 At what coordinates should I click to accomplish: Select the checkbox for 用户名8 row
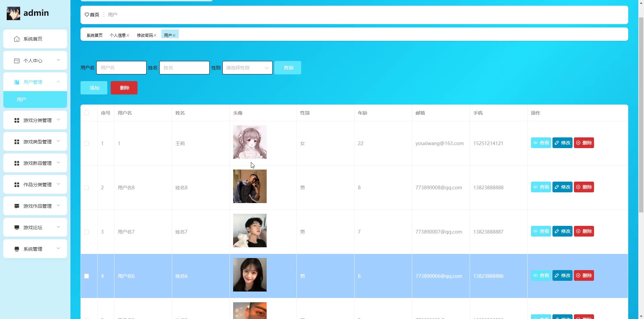87,188
